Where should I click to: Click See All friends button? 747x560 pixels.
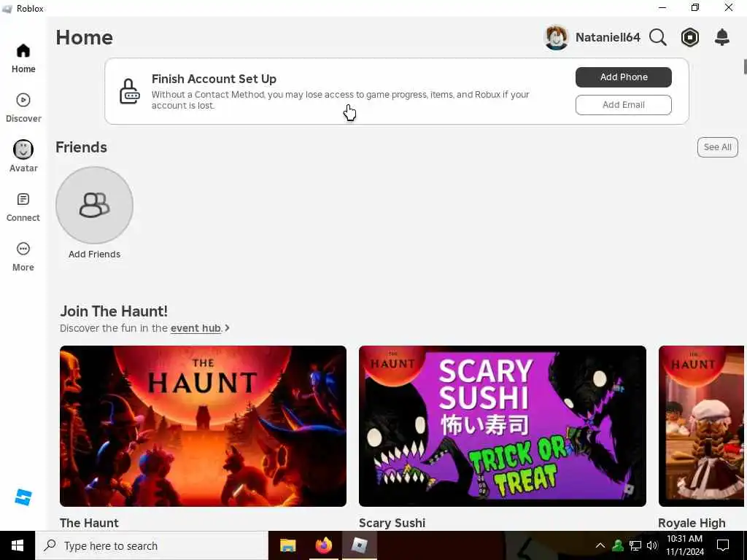(x=718, y=147)
